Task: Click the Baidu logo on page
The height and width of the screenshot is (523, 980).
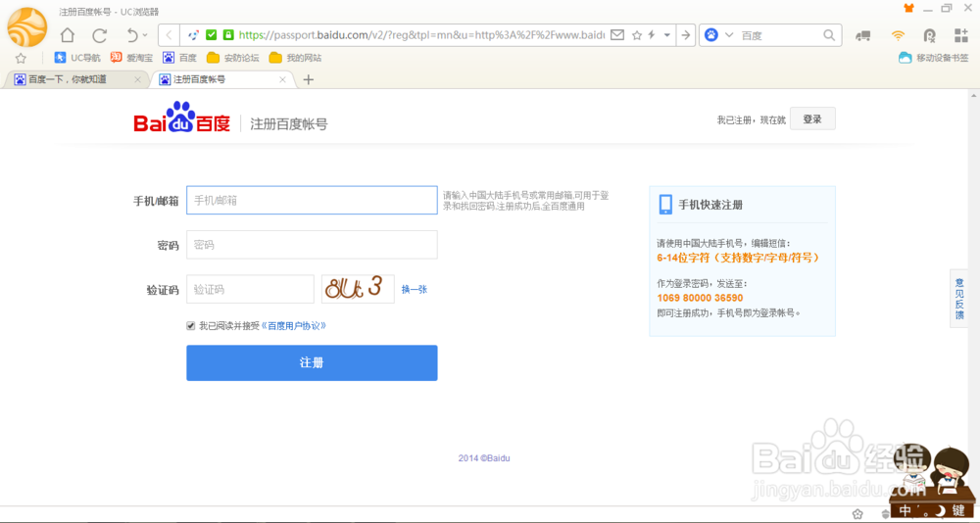Action: [x=182, y=117]
